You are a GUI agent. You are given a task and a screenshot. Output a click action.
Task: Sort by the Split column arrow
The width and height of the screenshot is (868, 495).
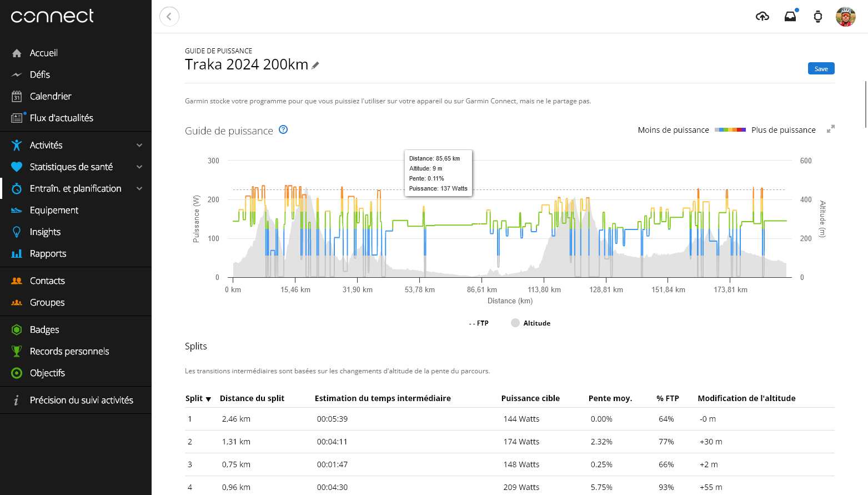(x=208, y=399)
